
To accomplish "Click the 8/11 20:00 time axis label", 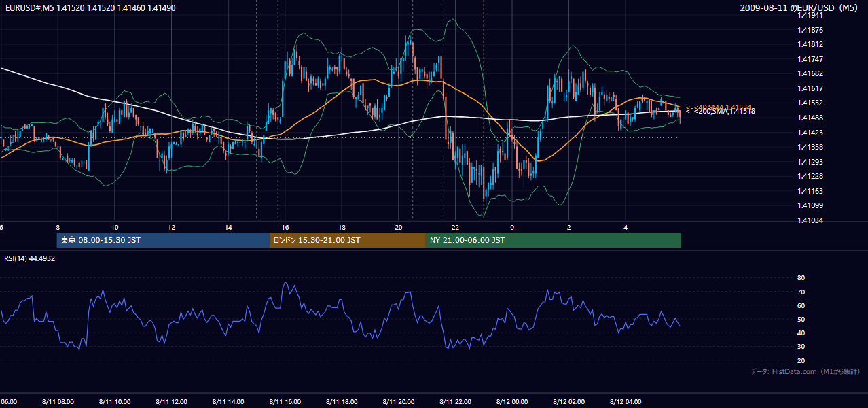I will 398,402.
